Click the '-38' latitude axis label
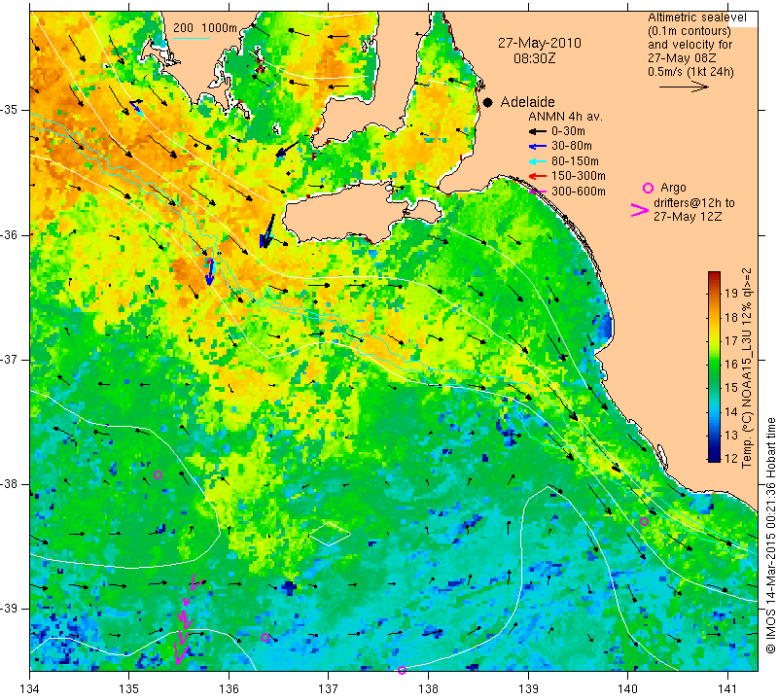778x700 pixels. [x=11, y=484]
